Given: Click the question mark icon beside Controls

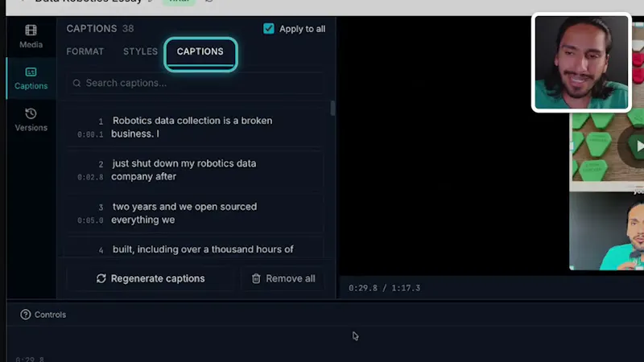Looking at the screenshot, I should coord(26,315).
